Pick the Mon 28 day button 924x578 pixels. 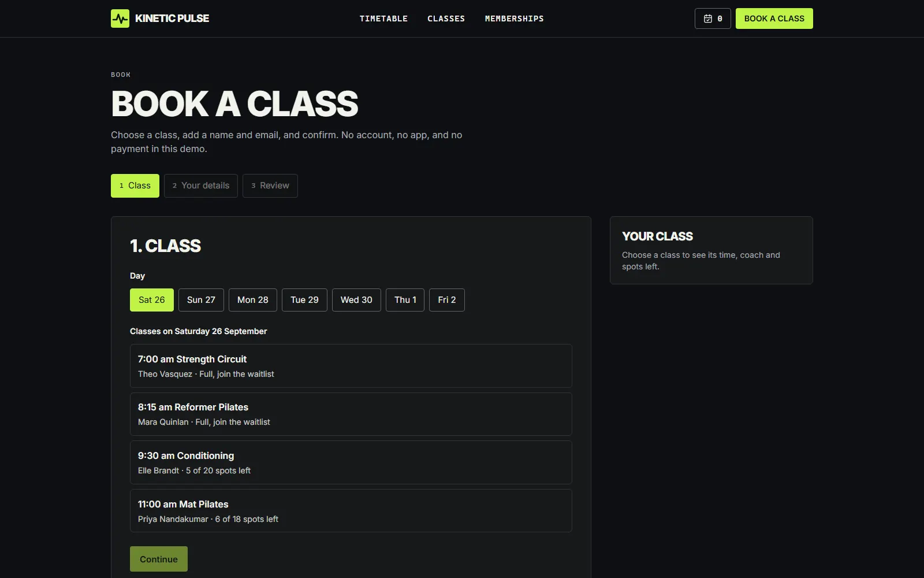(x=253, y=300)
